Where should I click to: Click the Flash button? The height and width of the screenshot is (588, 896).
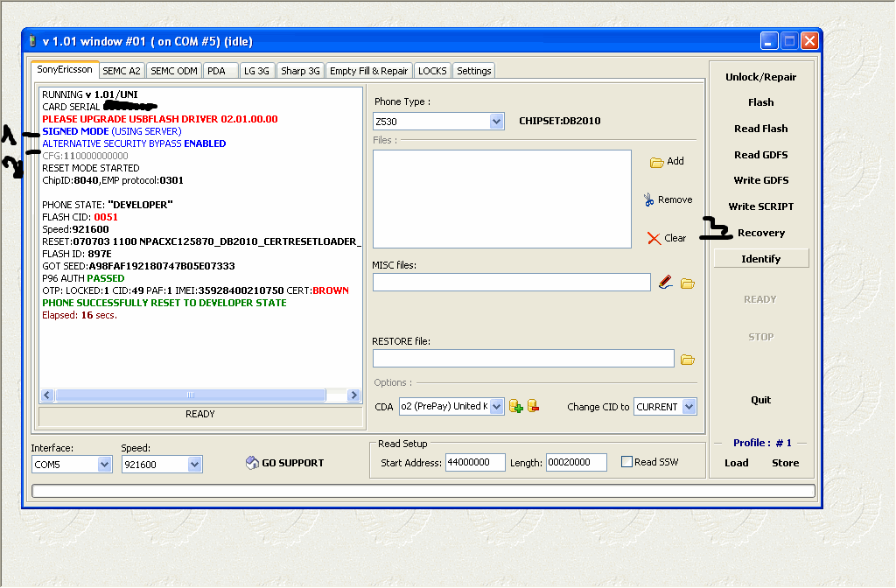[x=760, y=103]
